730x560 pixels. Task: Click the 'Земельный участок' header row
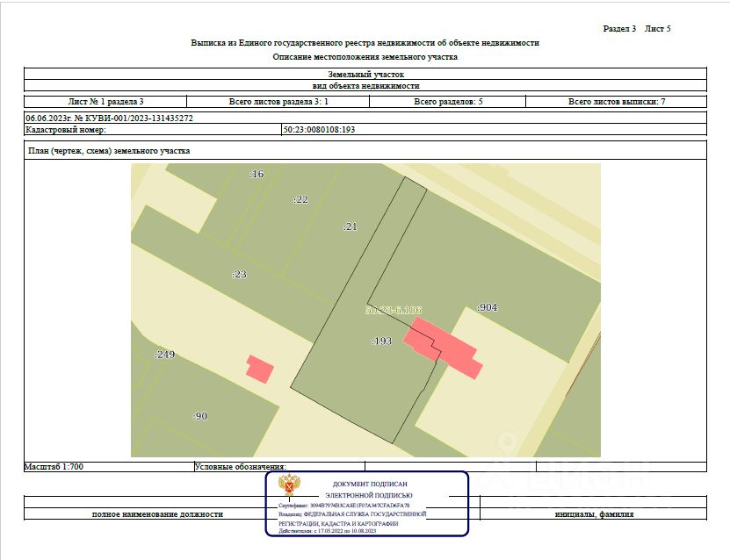pos(365,75)
